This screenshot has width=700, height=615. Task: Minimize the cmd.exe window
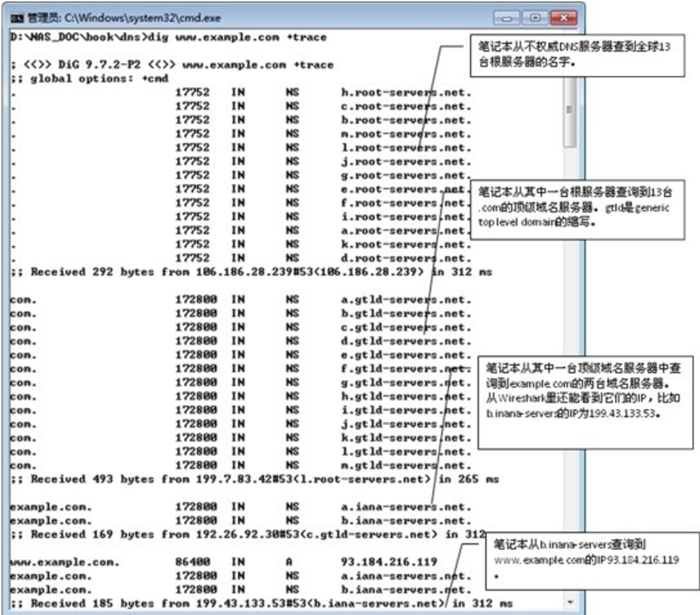507,18
